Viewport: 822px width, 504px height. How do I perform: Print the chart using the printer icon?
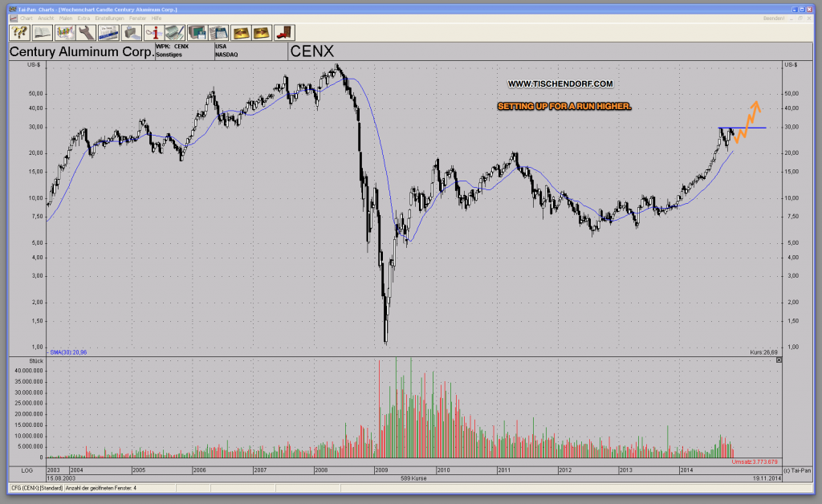pyautogui.click(x=132, y=32)
